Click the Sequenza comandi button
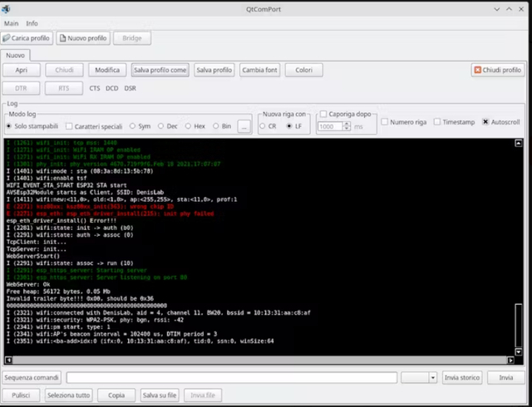 click(32, 377)
